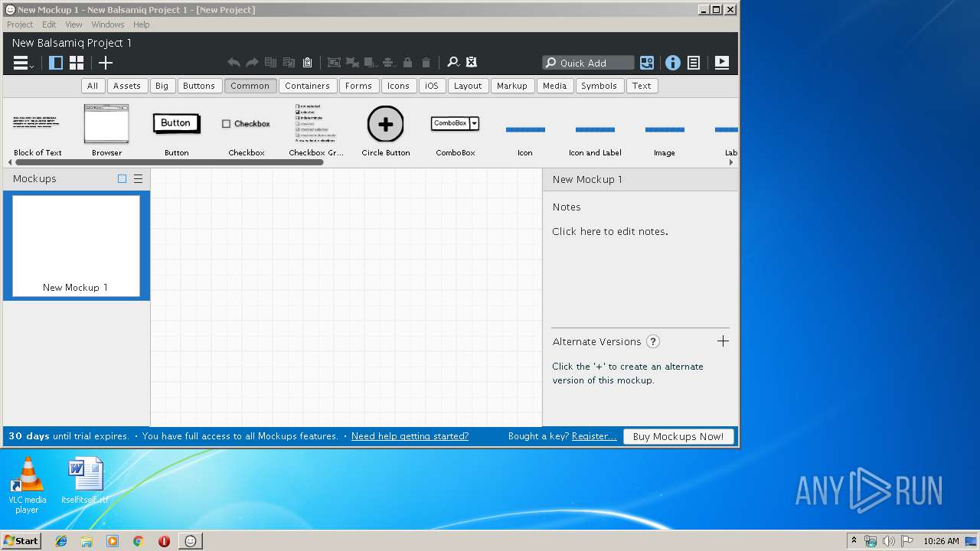Toggle the Project Info notes panel icon
This screenshot has height=551, width=980.
click(x=694, y=63)
